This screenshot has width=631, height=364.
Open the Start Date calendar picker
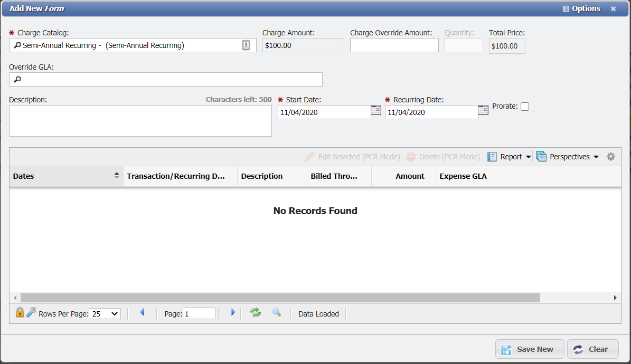[376, 110]
